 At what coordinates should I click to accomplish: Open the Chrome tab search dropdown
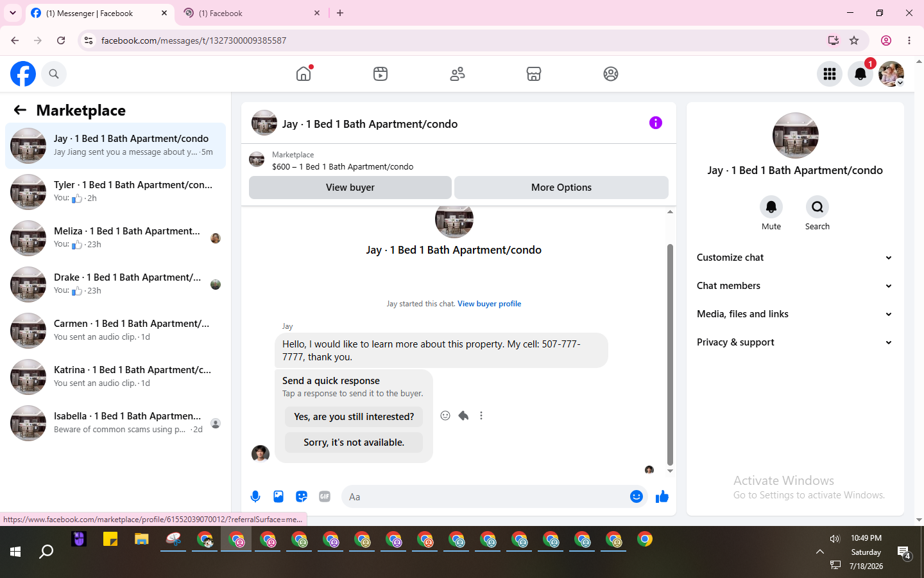click(13, 13)
